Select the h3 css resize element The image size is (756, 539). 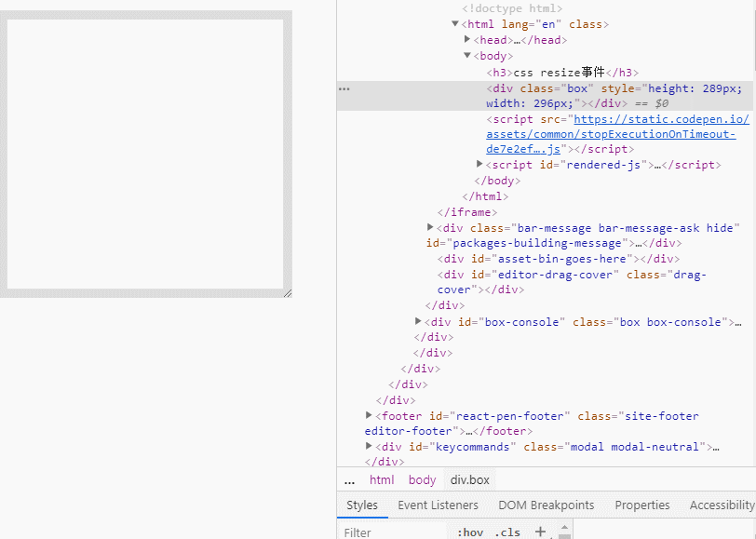pos(562,73)
